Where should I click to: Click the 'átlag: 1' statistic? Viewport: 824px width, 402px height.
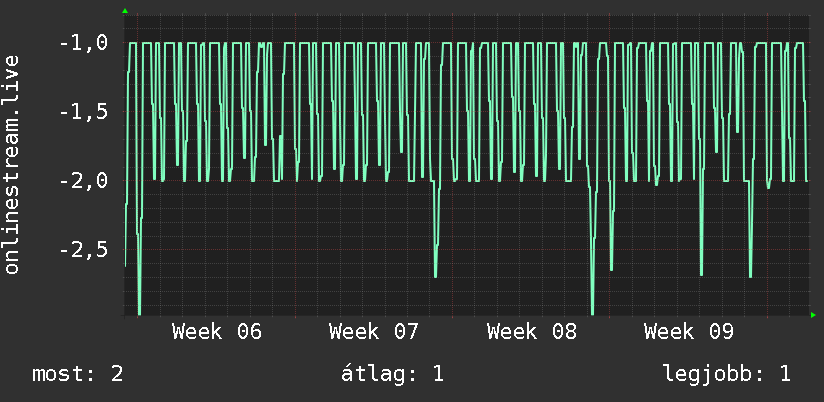tap(393, 374)
